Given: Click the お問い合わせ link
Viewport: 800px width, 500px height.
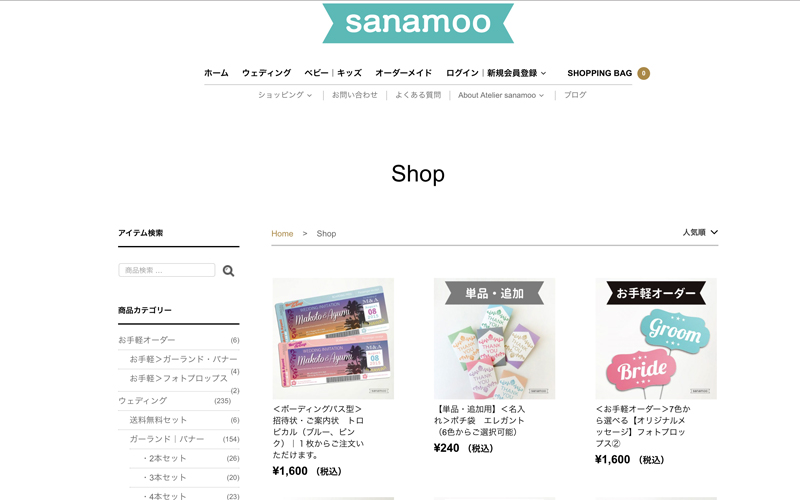Looking at the screenshot, I should pyautogui.click(x=355, y=95).
